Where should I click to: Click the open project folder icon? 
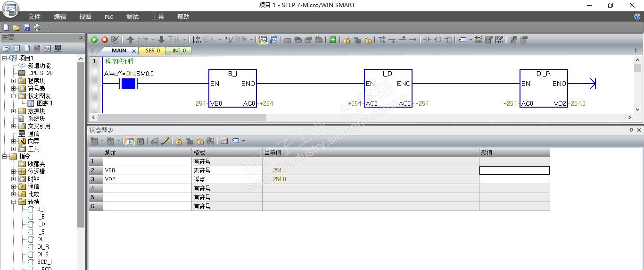[17, 27]
